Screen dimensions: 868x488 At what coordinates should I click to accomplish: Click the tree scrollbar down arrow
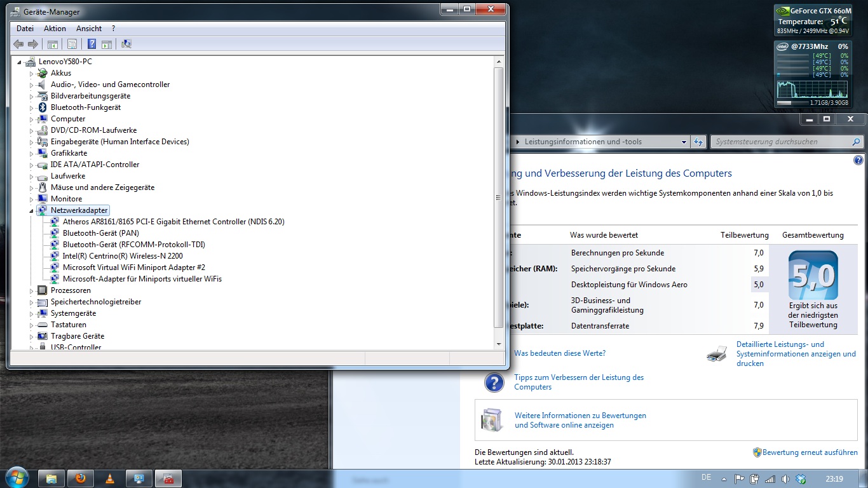(499, 344)
